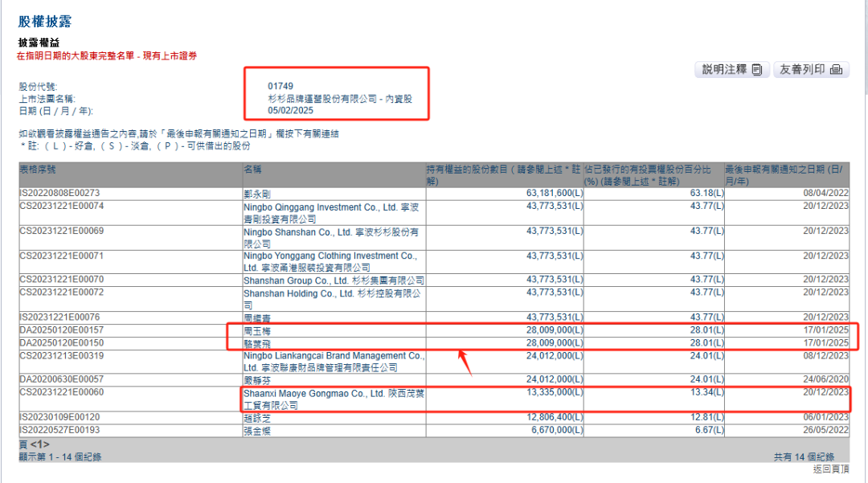This screenshot has width=868, height=483.
Task: Select form serial CS20231221E00074
Action: point(61,206)
